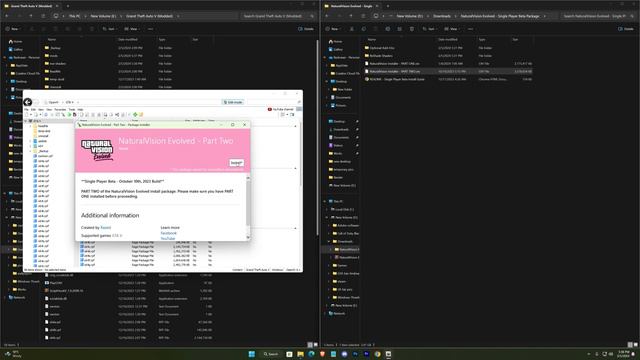Click New Volume (E:) breadcrumb in left Explorer
640x360 pixels.
point(103,16)
